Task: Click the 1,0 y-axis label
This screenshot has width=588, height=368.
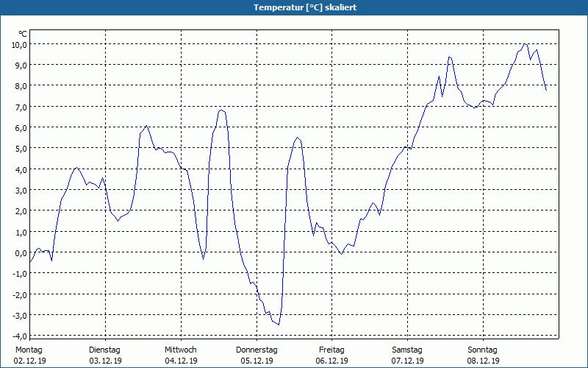Action: tap(21, 232)
